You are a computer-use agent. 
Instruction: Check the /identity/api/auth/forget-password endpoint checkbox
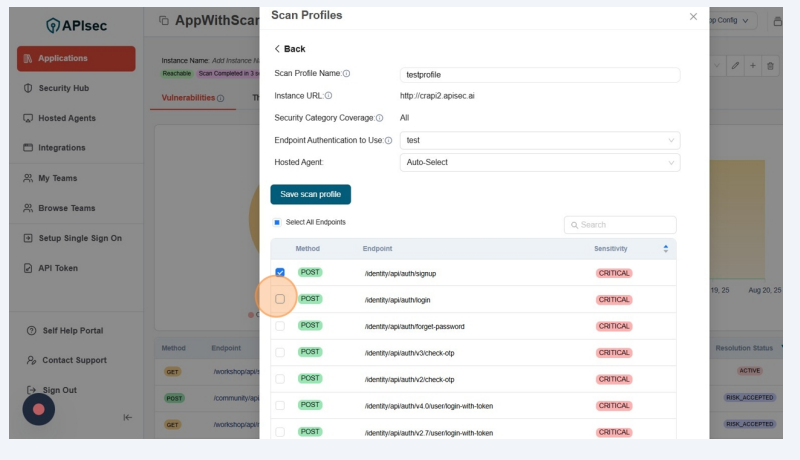click(280, 326)
